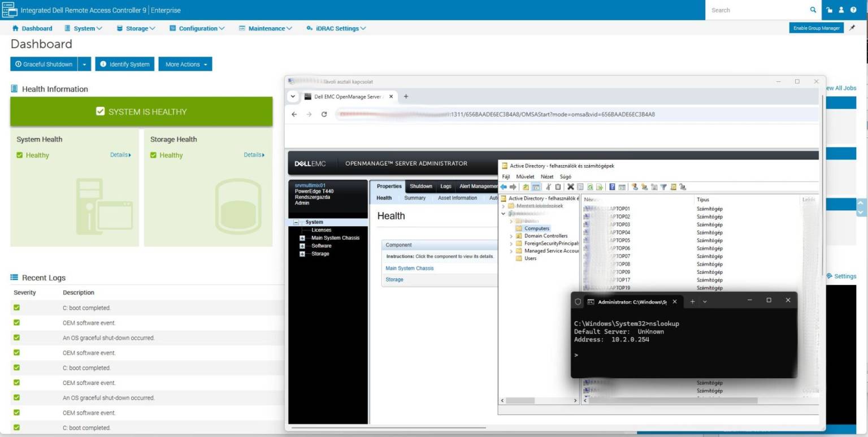The image size is (868, 437).
Task: Pin the page with the pushpin icon
Action: pos(852,28)
